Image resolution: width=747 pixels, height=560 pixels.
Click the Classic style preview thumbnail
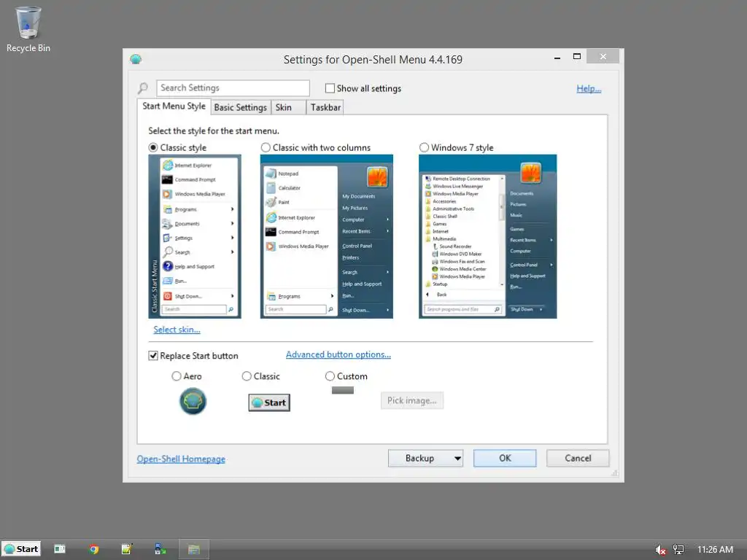coord(195,236)
